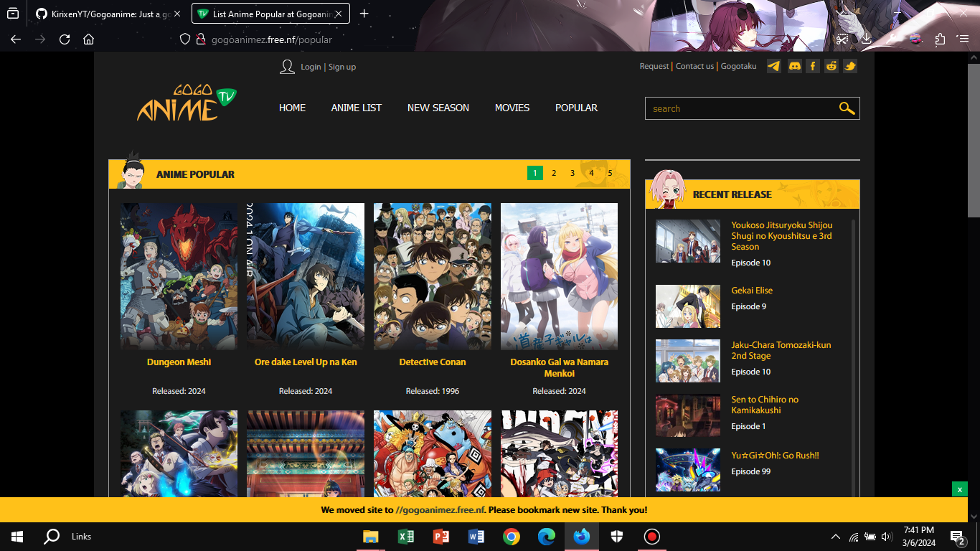The width and height of the screenshot is (980, 551).
Task: Open the MOVIES menu item
Action: point(512,108)
